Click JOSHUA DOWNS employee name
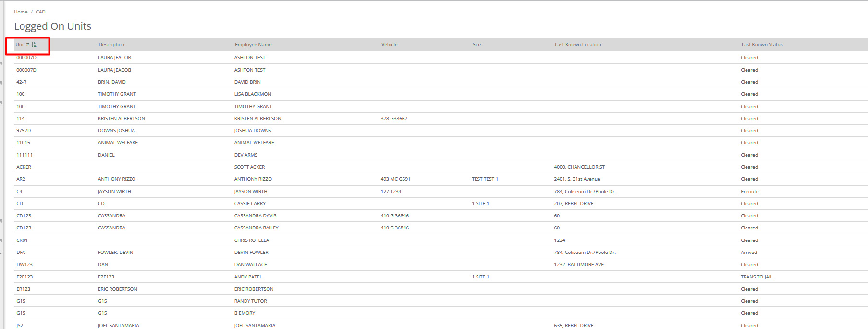The height and width of the screenshot is (329, 868). pos(253,130)
